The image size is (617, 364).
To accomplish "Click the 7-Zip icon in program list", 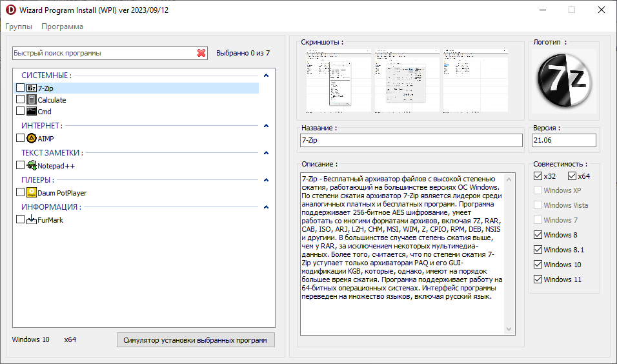I will pos(32,88).
